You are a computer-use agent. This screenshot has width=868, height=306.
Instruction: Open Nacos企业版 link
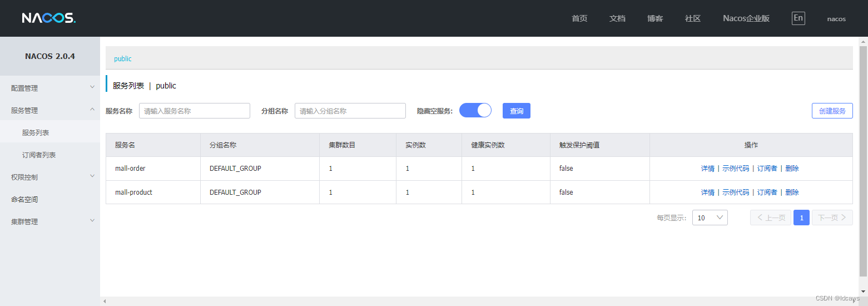tap(746, 18)
